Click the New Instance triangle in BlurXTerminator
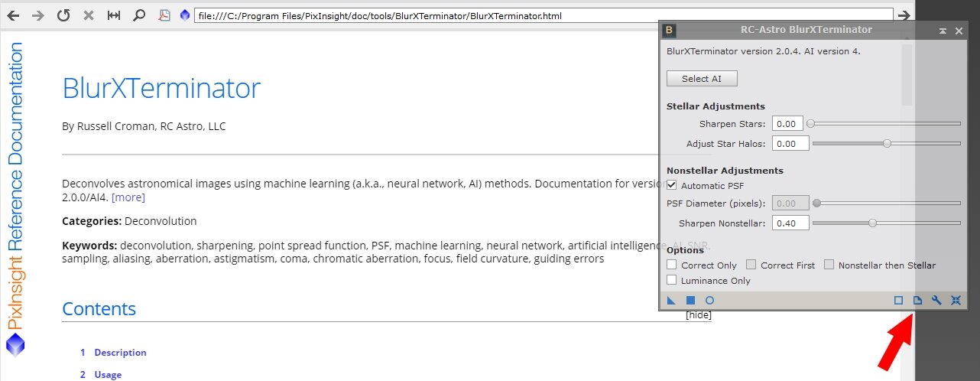The image size is (980, 381). click(671, 301)
